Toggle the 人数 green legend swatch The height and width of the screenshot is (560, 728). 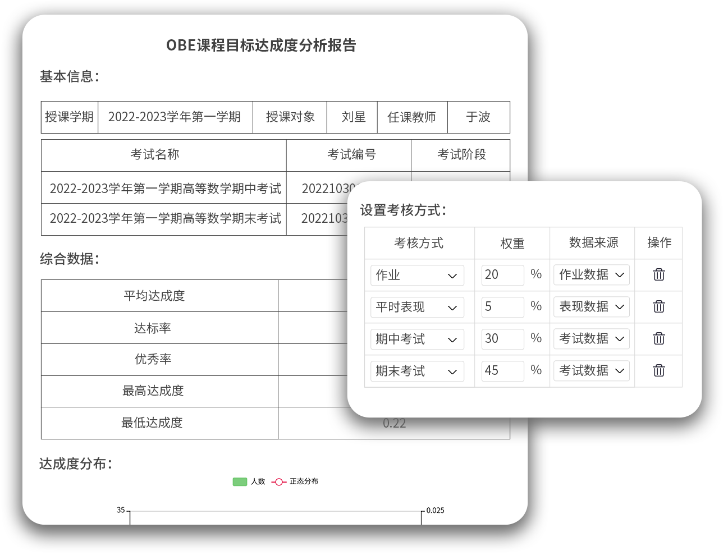[x=240, y=481]
